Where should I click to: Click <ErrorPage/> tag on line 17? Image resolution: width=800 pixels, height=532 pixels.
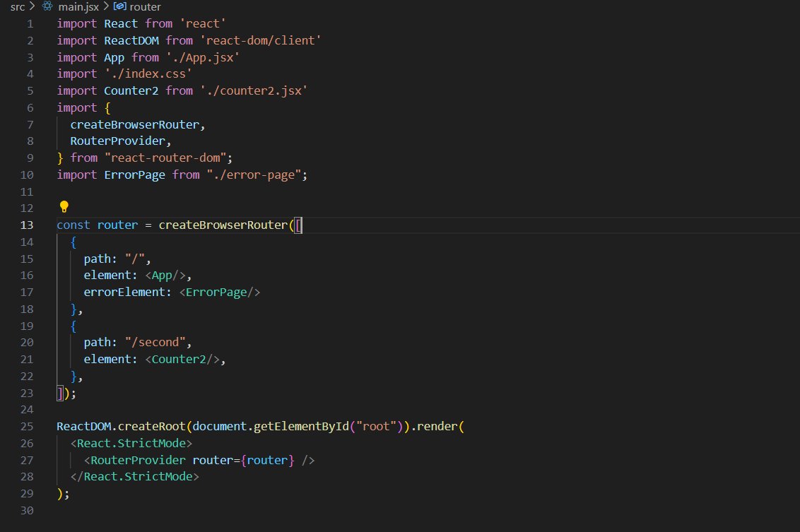pos(219,292)
